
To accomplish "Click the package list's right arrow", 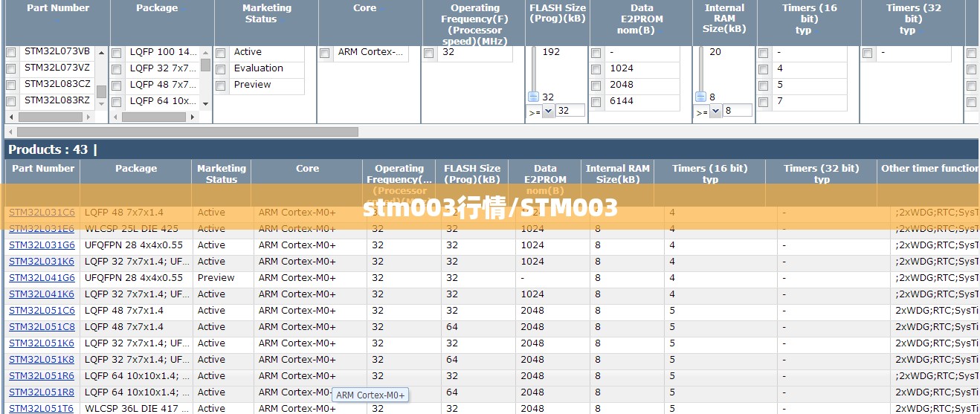I will [193, 117].
